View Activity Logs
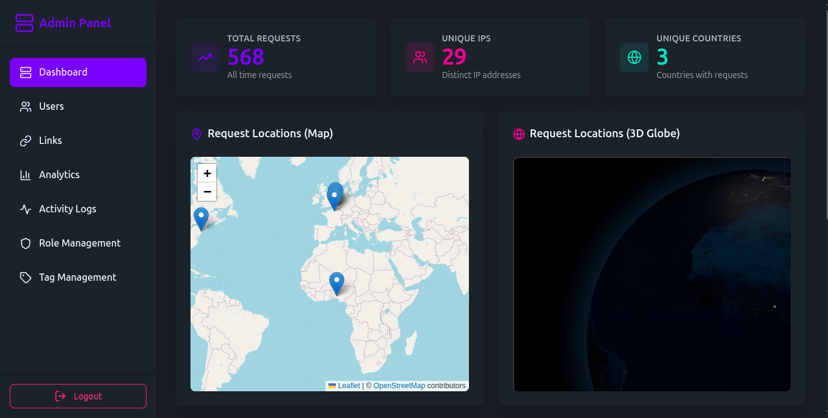The height and width of the screenshot is (418, 828). tap(78, 209)
